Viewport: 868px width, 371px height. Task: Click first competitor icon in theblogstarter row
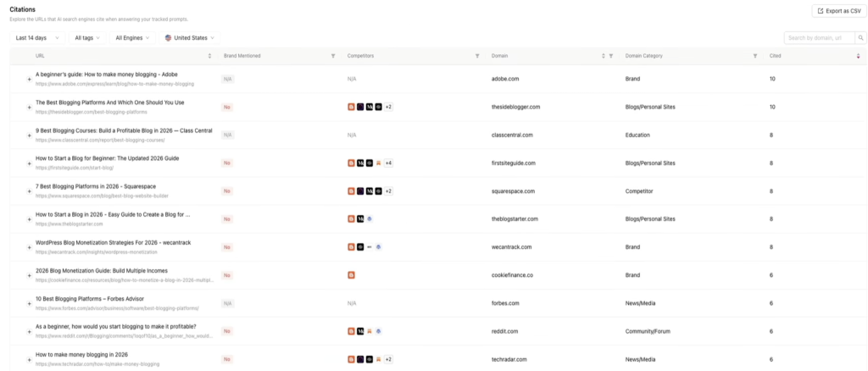[x=351, y=219]
